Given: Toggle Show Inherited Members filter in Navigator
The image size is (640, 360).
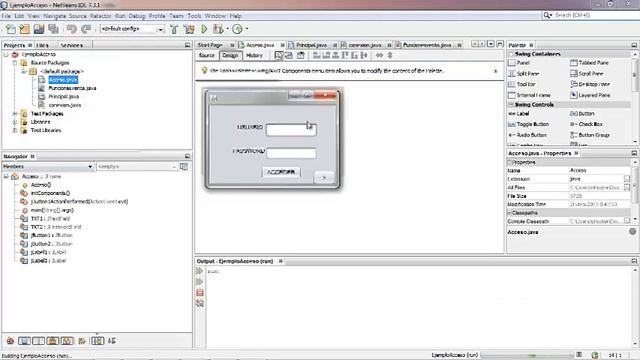Looking at the screenshot, I should point(10,341).
